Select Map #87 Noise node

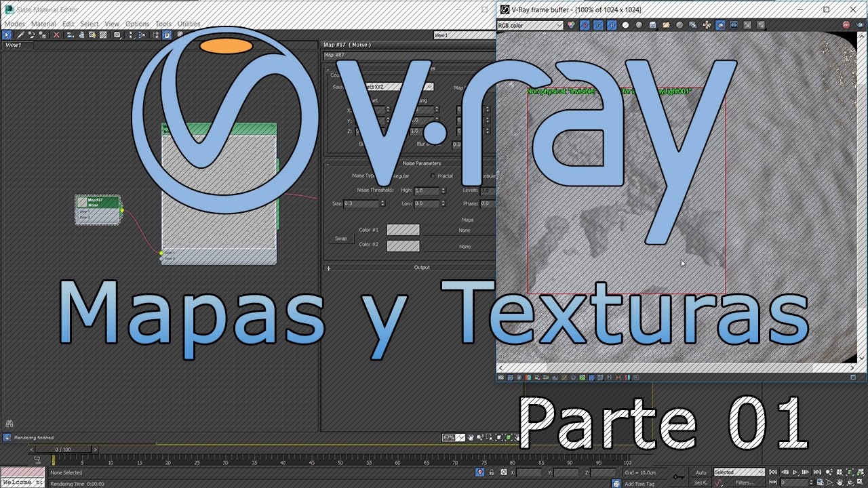coord(98,209)
